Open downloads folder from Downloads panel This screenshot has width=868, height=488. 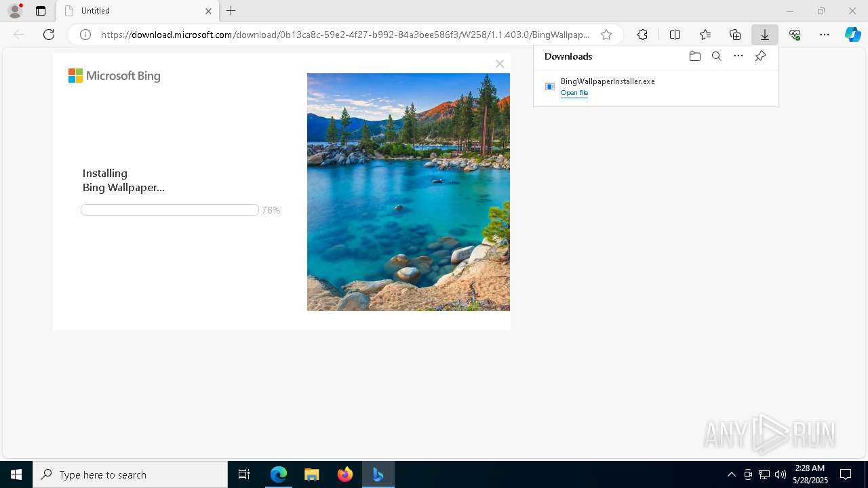click(x=694, y=56)
